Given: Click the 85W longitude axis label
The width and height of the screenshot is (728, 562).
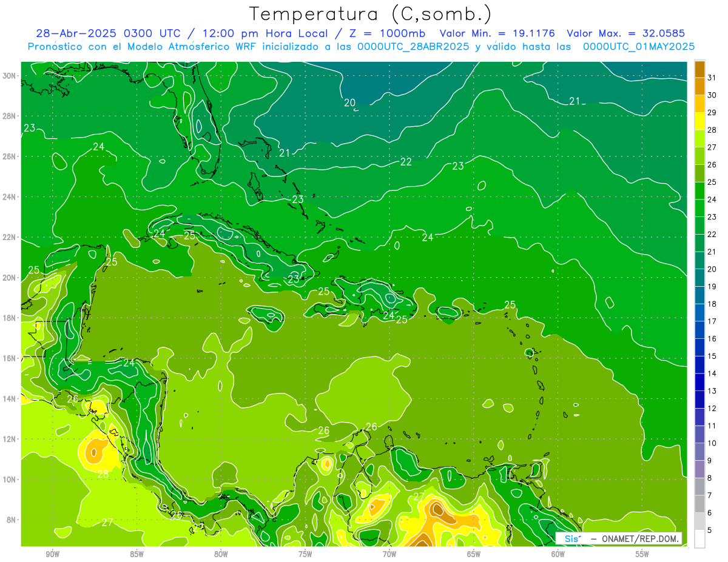Looking at the screenshot, I should pyautogui.click(x=137, y=554).
